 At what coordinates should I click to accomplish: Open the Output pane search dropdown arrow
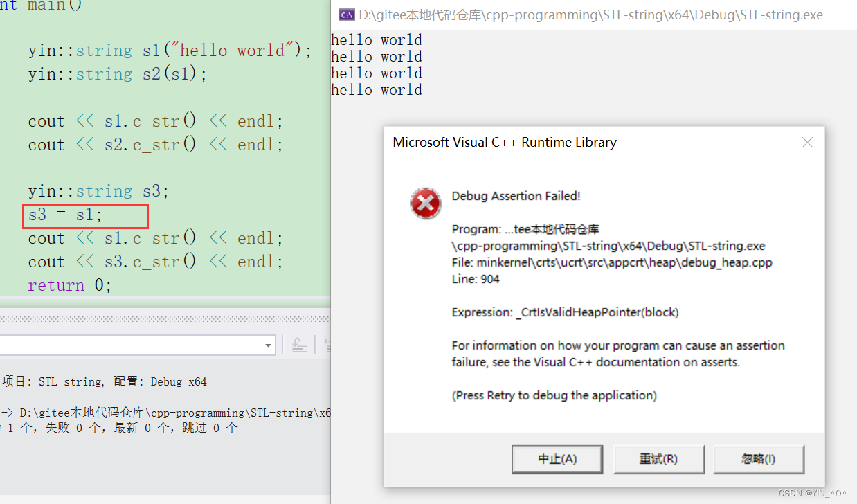[268, 345]
